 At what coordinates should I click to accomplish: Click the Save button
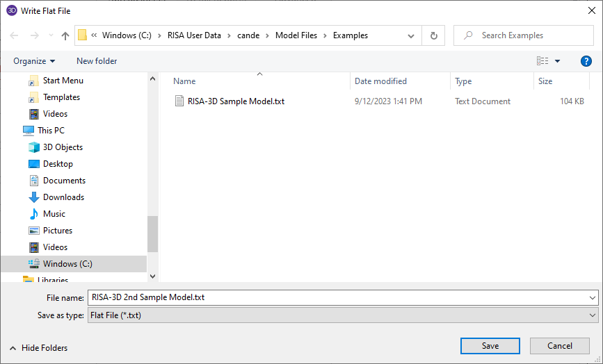(x=490, y=346)
